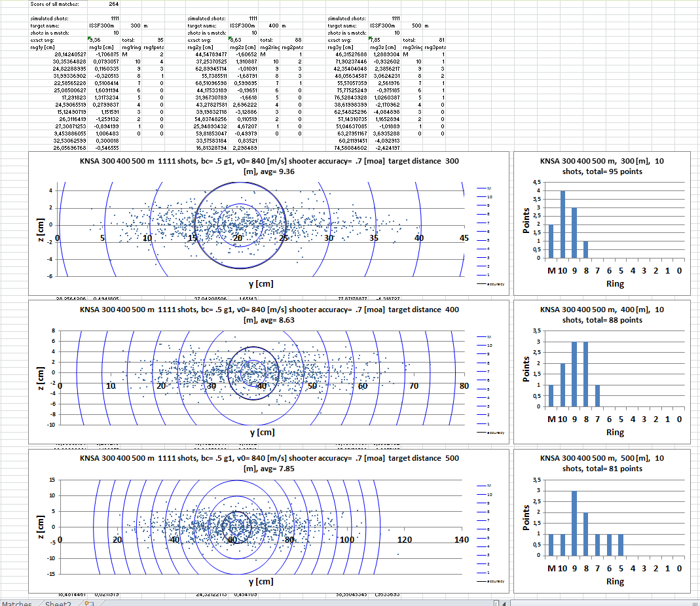Image resolution: width=700 pixels, height=606 pixels.
Task: Select the total value 88 cell
Action: point(292,40)
